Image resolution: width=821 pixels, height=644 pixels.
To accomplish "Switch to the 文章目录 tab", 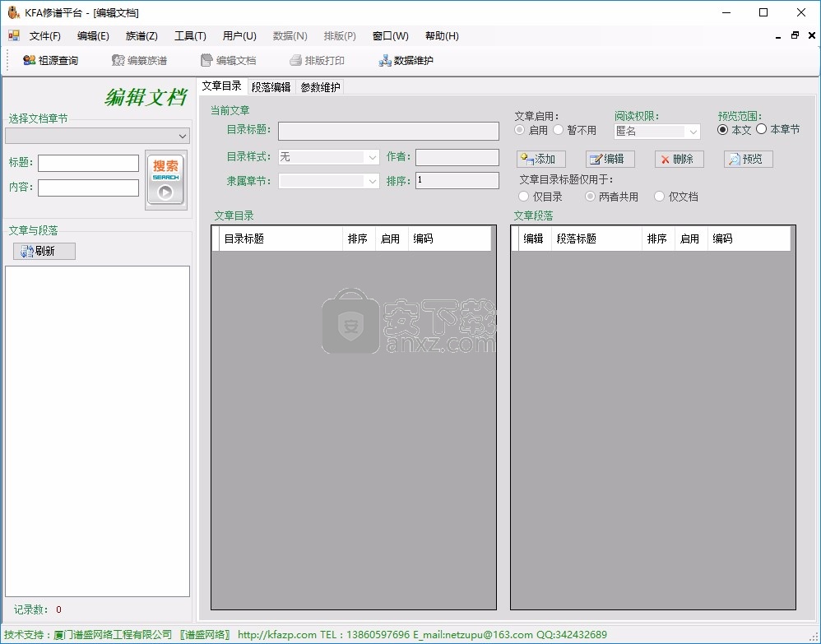I will click(222, 86).
